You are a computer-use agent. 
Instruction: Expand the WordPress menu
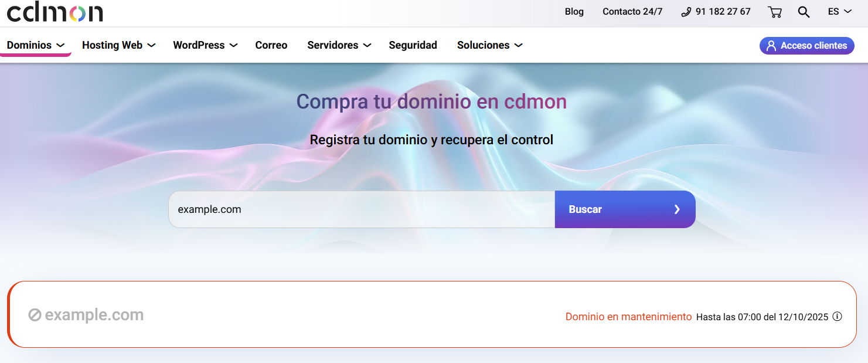(205, 45)
